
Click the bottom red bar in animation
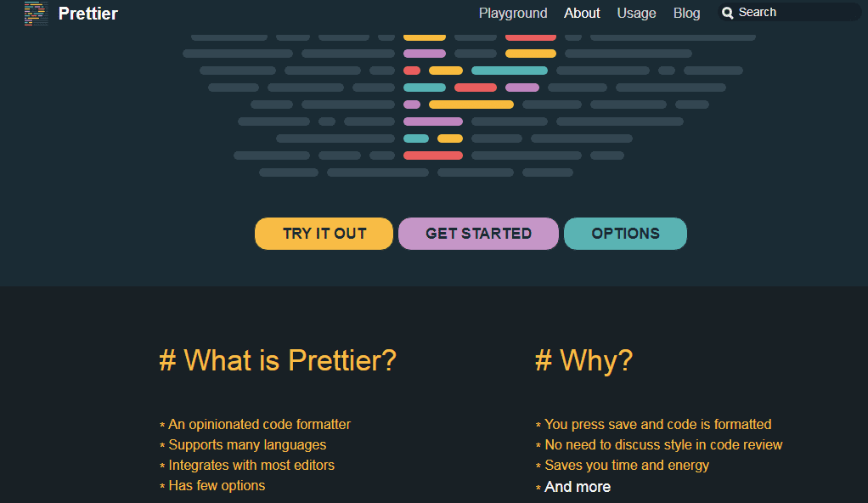pyautogui.click(x=433, y=155)
